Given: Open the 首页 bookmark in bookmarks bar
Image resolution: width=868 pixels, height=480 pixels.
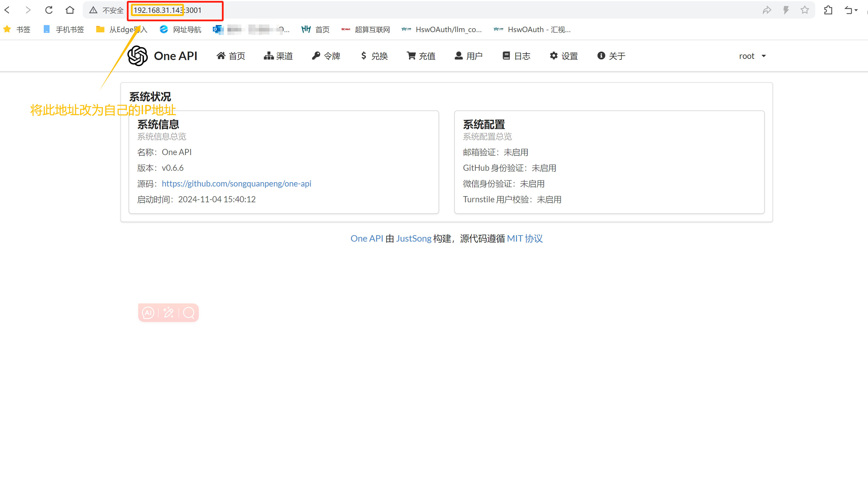Looking at the screenshot, I should 315,29.
